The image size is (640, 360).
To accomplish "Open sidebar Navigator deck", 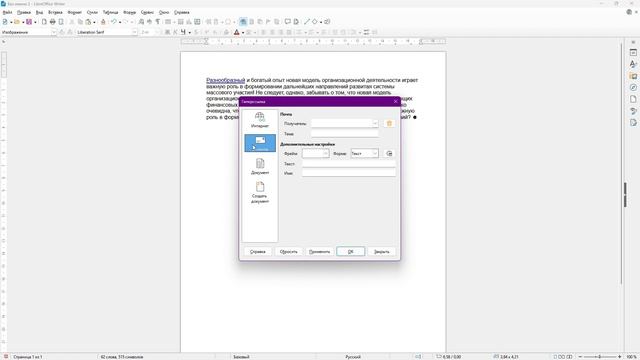I will (x=633, y=87).
